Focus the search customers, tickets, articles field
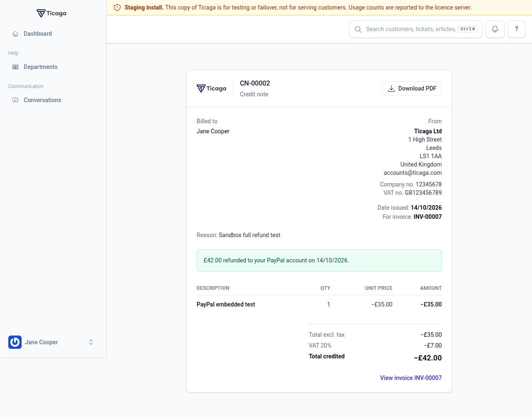The width and height of the screenshot is (532, 419). [416, 29]
